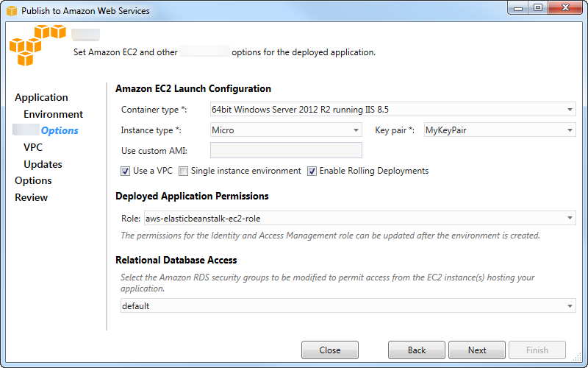Image resolution: width=588 pixels, height=368 pixels.
Task: Click the Next button
Action: (x=477, y=350)
